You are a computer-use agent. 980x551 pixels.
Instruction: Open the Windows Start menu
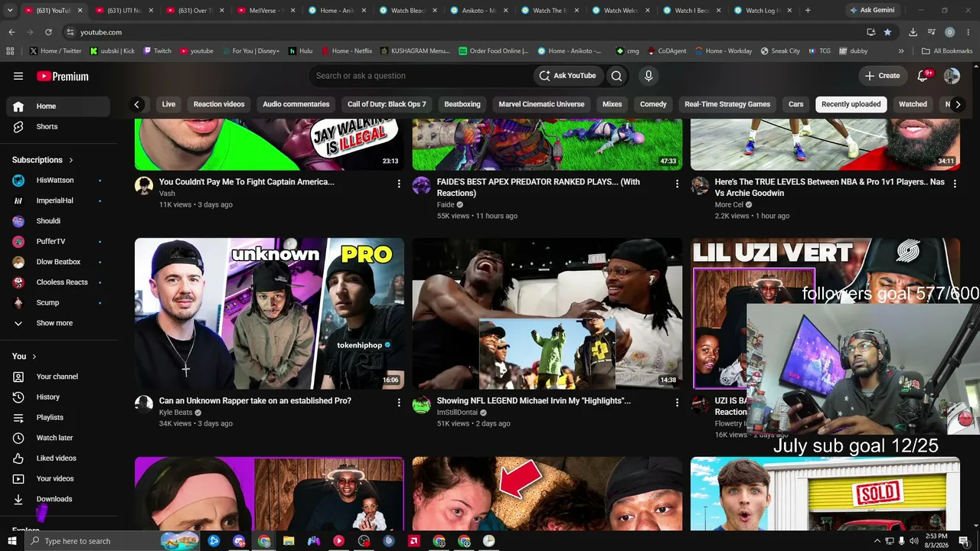point(11,541)
